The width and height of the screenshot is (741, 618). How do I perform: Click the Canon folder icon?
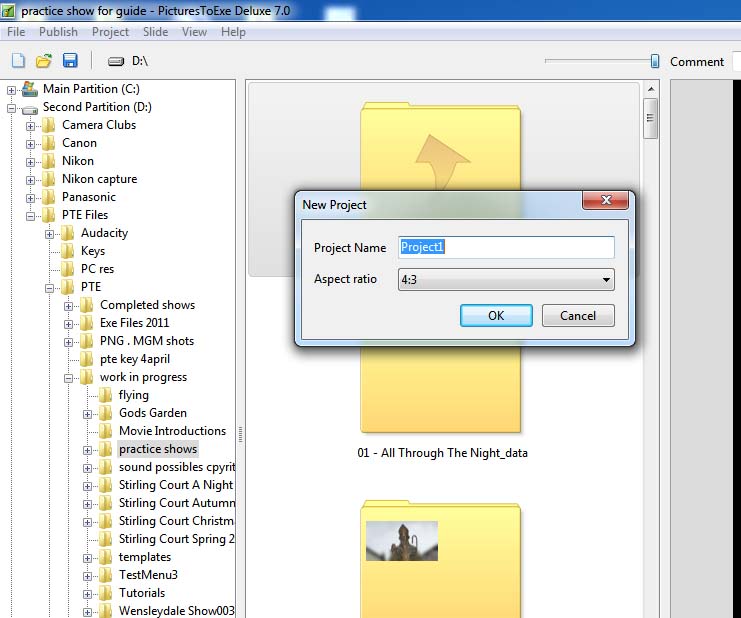(x=48, y=143)
